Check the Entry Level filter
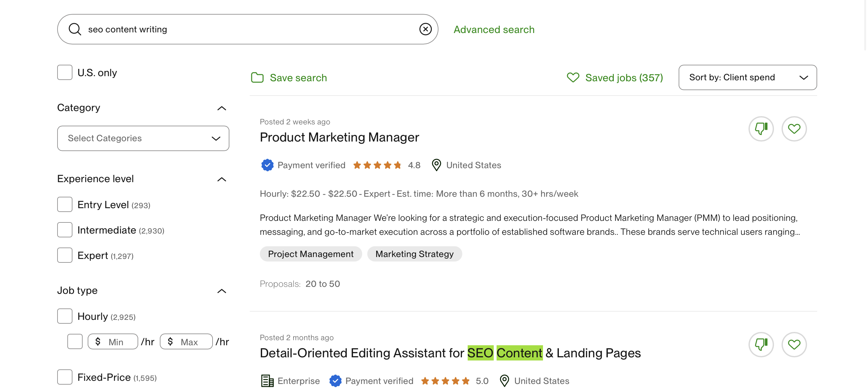 coord(65,205)
